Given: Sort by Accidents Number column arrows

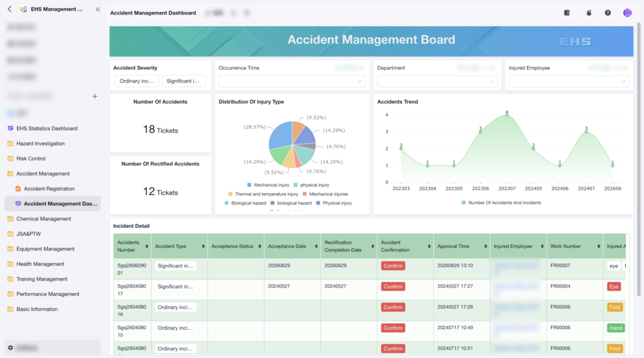Looking at the screenshot, I should tap(147, 246).
